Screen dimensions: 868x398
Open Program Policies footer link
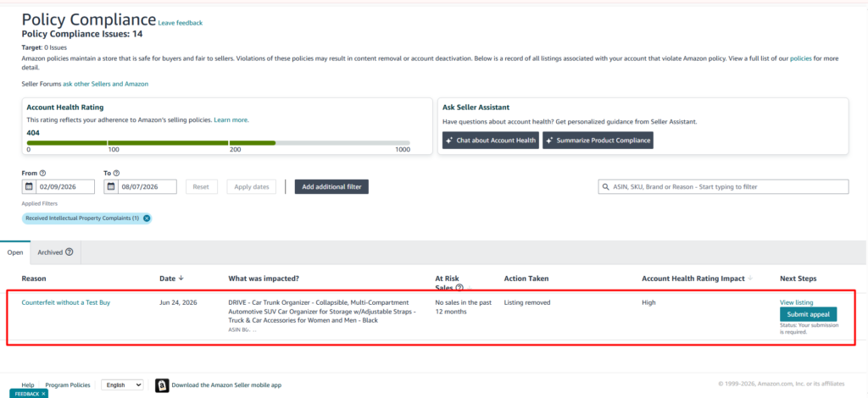coord(68,384)
